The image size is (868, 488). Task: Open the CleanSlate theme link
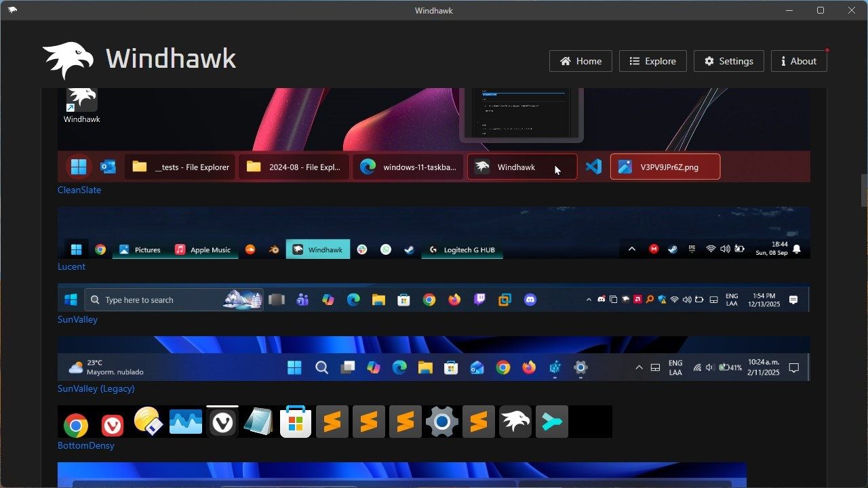(79, 190)
